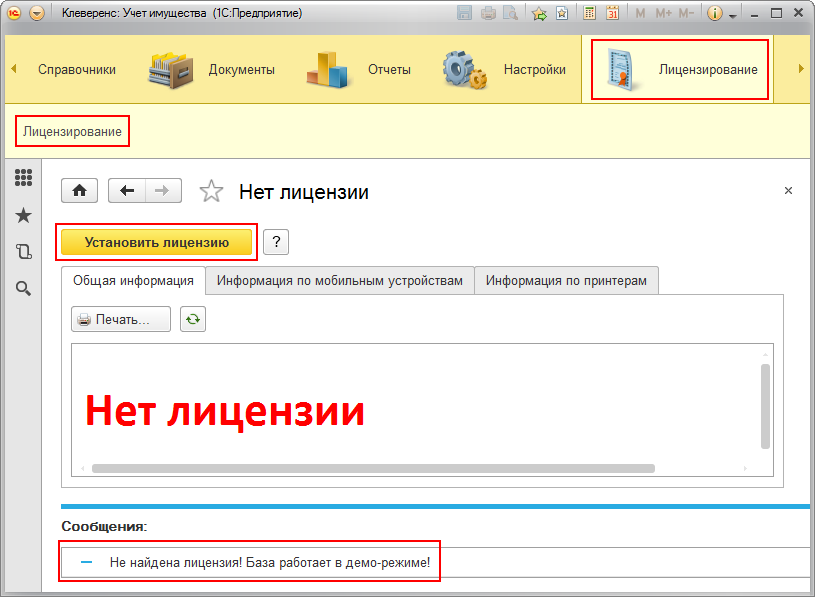Add to favorites with star-arrow icon
The width and height of the screenshot is (815, 597).
(539, 14)
